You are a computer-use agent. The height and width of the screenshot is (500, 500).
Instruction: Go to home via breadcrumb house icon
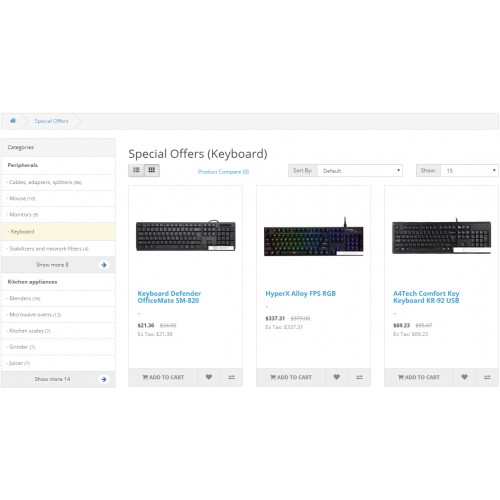[x=13, y=121]
